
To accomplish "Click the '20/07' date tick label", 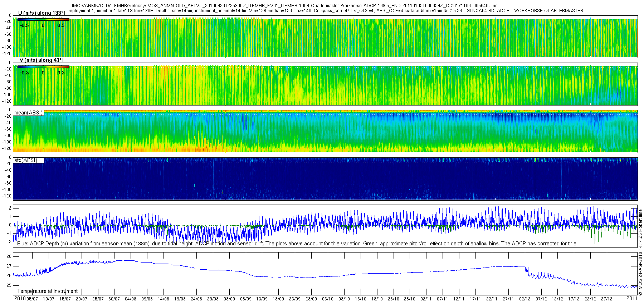I will tap(82, 299).
